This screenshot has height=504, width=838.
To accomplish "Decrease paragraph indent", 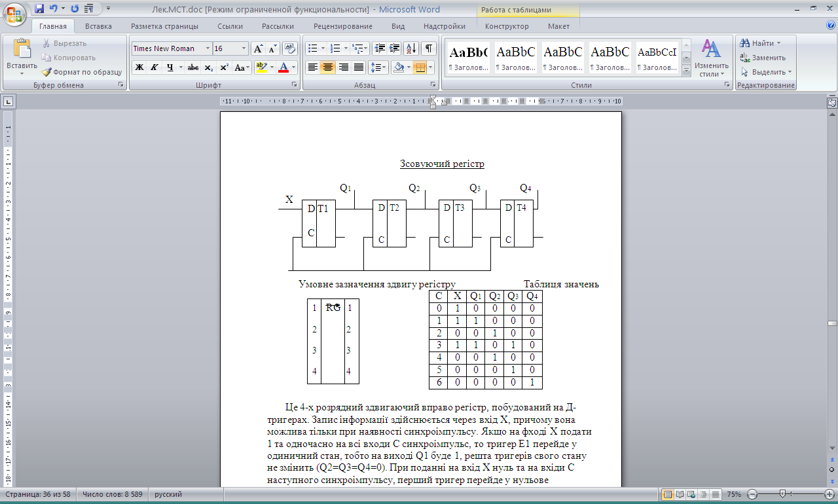I will [x=380, y=48].
